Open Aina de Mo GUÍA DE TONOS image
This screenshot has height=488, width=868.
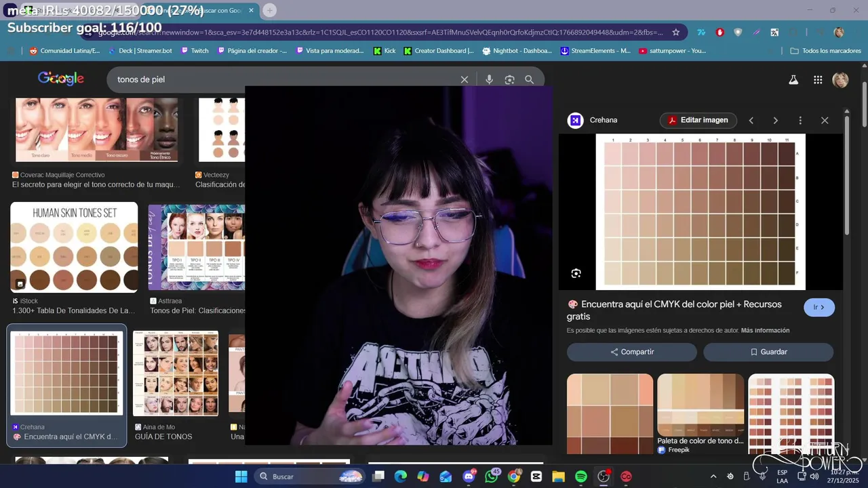tap(176, 373)
